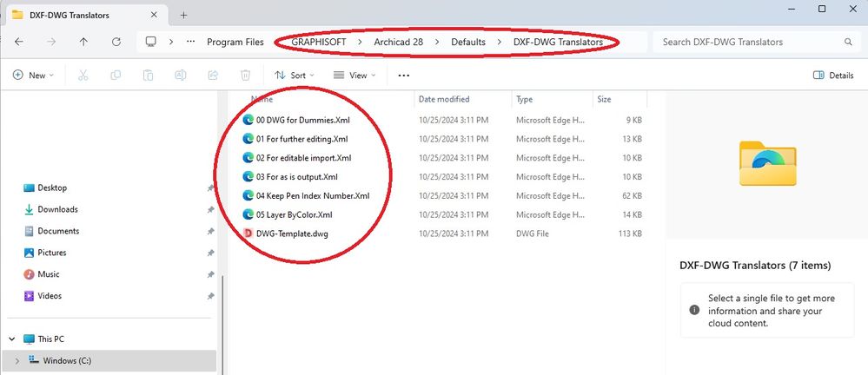Click the Copy icon in toolbar

pyautogui.click(x=116, y=76)
